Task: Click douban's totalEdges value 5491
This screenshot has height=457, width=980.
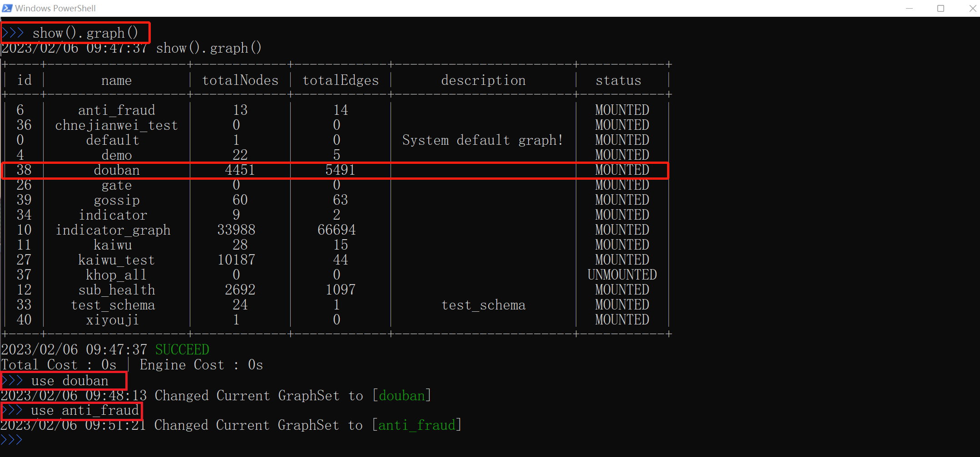Action: pos(340,170)
